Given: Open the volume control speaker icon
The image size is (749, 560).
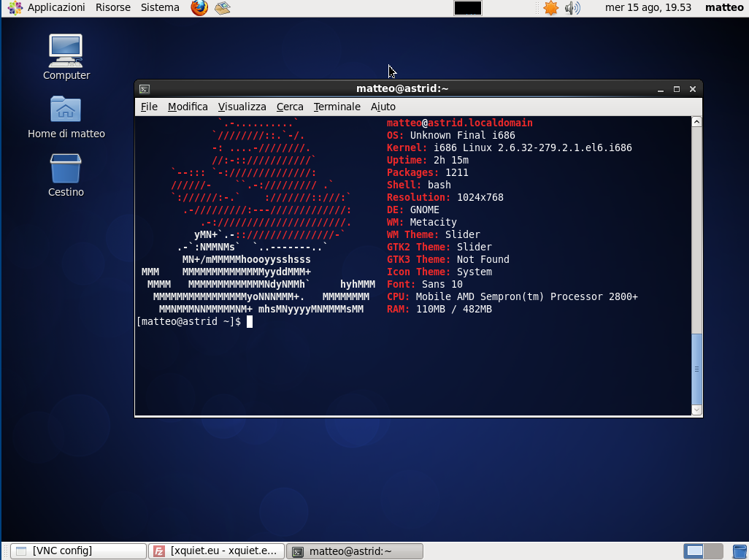Looking at the screenshot, I should (x=572, y=8).
